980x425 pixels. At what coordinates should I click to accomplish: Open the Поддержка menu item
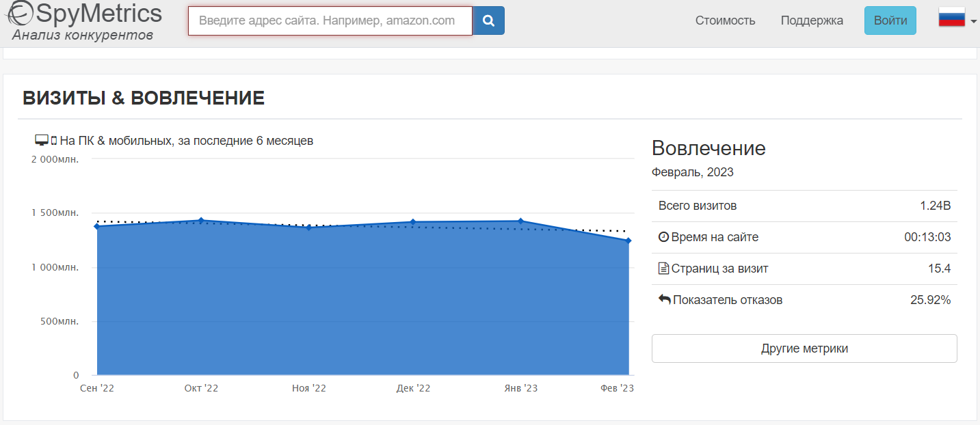tap(812, 20)
